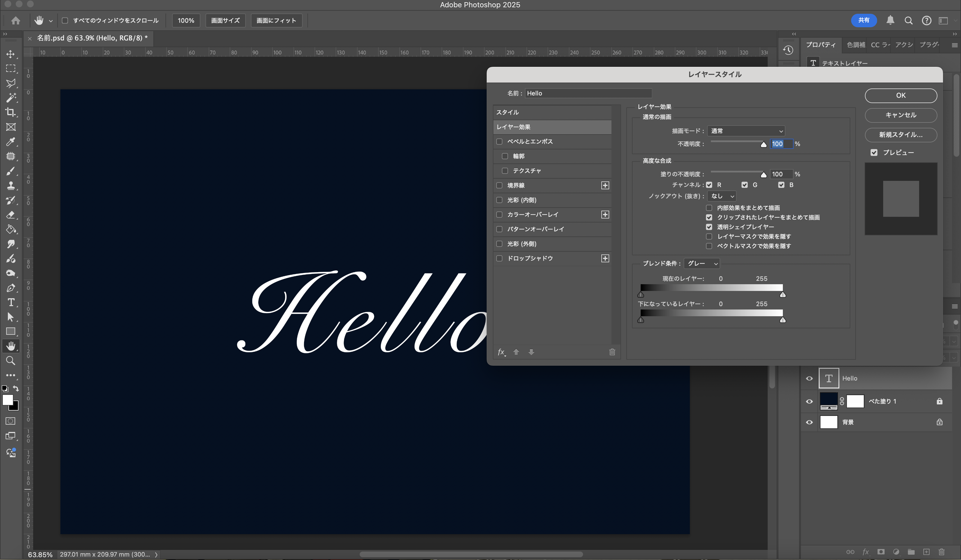Hide the Hello layer with its eye icon

(x=809, y=379)
